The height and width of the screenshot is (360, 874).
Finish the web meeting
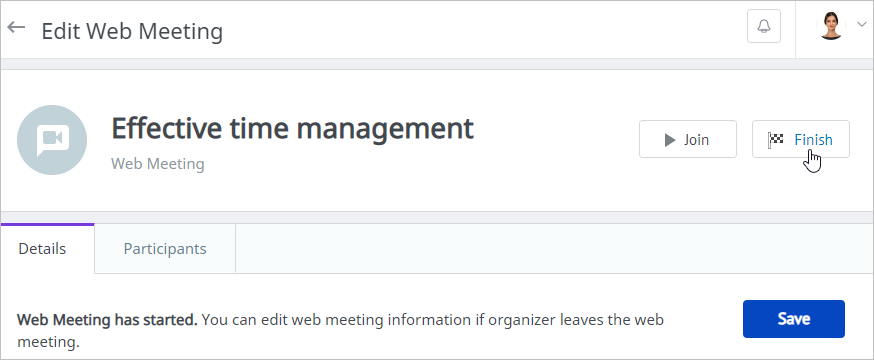pos(800,139)
